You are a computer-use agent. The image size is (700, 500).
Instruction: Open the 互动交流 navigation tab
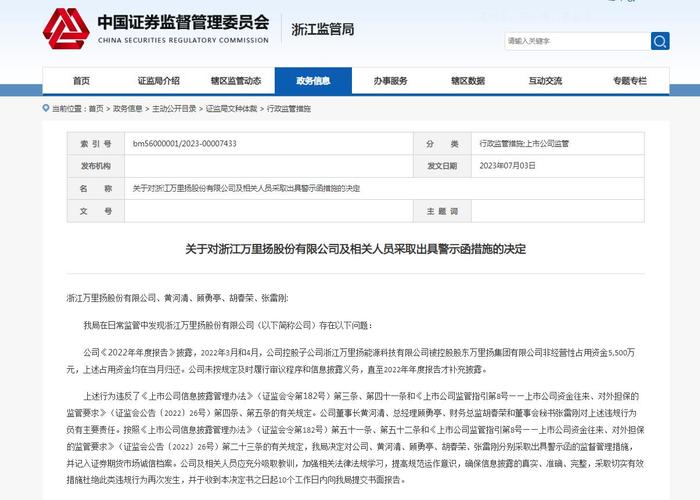point(545,81)
